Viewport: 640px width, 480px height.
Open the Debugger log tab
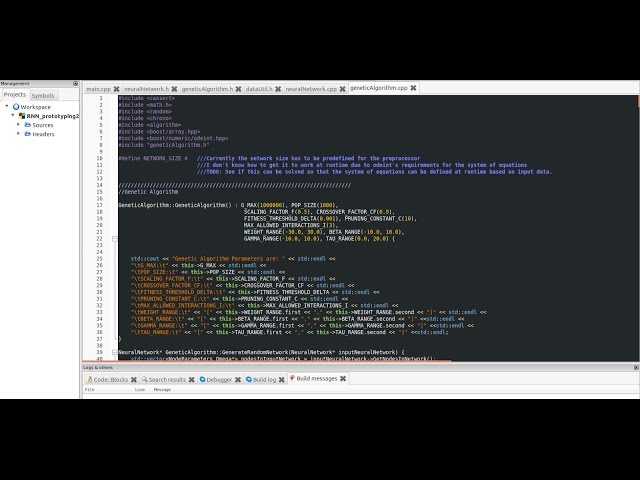click(x=219, y=380)
